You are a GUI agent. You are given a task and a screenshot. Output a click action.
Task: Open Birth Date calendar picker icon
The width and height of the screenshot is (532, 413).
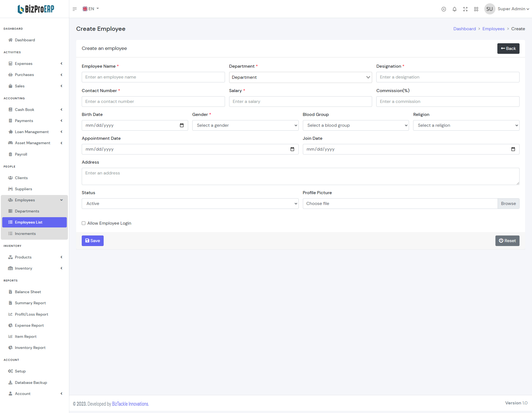tap(182, 125)
